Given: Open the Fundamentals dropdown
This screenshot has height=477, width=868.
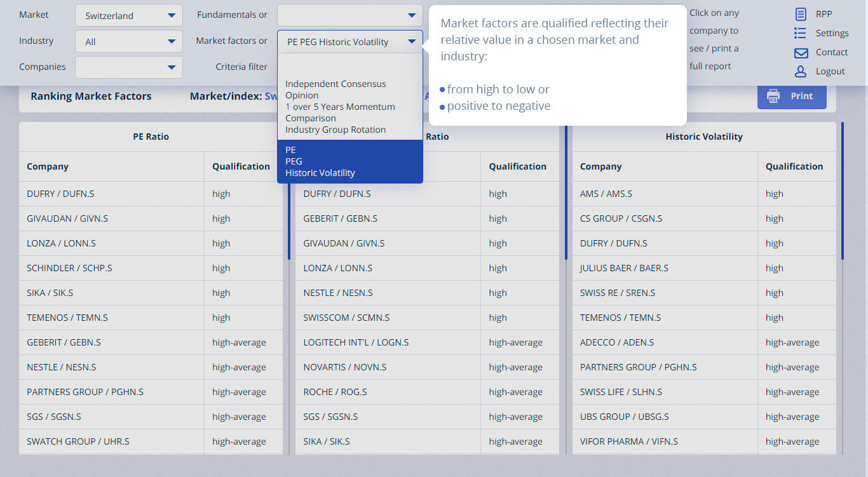Looking at the screenshot, I should click(x=350, y=15).
